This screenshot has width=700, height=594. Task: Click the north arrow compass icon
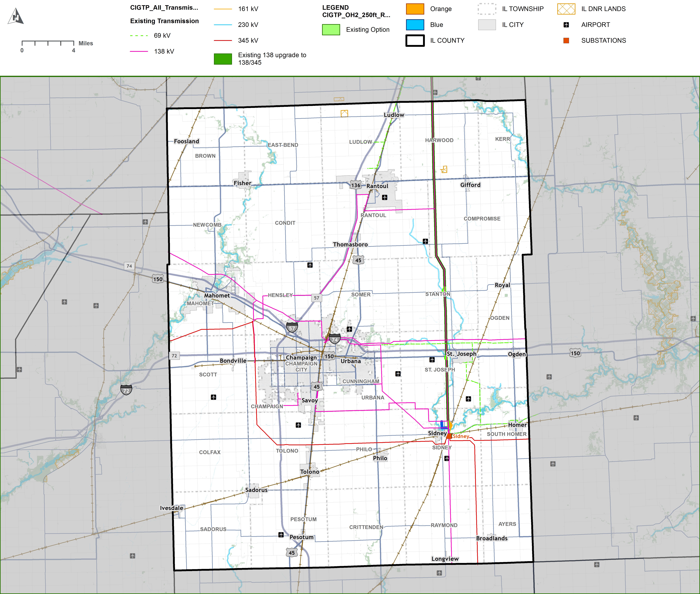[16, 16]
